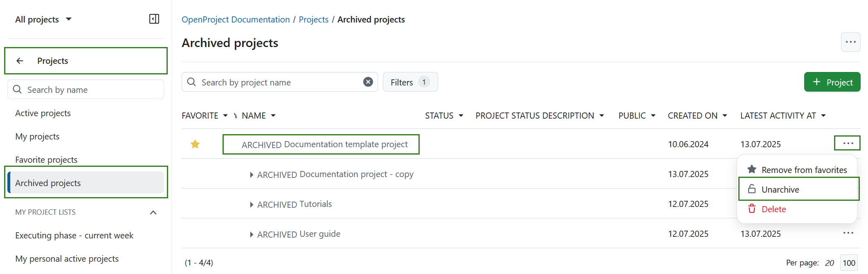The height and width of the screenshot is (274, 868).
Task: Expand ARCHIVED Documentation project - copy
Action: click(x=251, y=174)
